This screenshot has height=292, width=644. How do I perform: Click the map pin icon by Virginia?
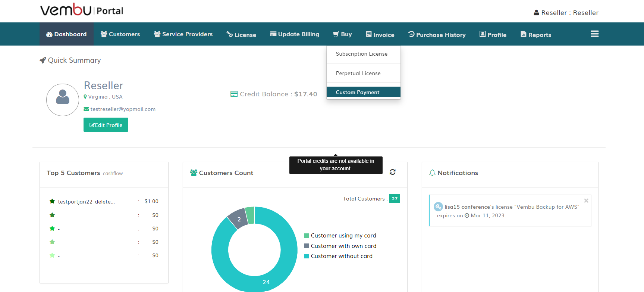[85, 97]
